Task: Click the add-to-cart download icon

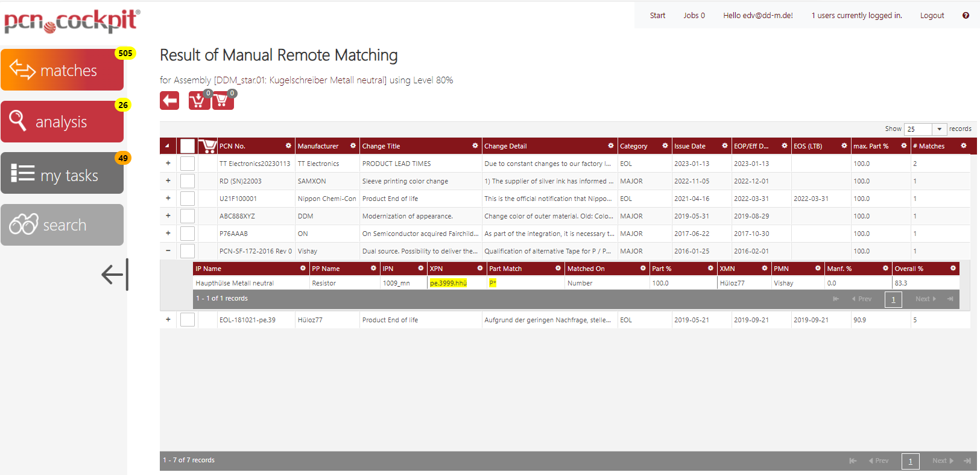Action: [x=198, y=100]
